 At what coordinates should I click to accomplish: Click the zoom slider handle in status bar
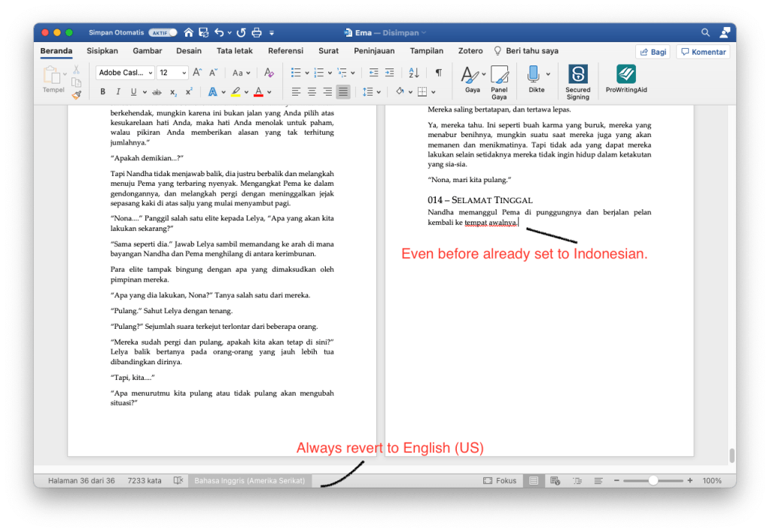pyautogui.click(x=653, y=480)
